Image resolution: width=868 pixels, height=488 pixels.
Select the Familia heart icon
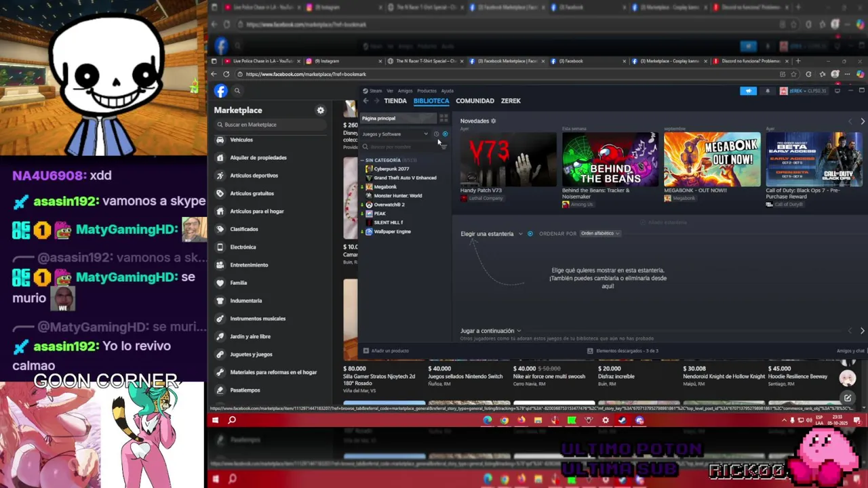pyautogui.click(x=220, y=283)
